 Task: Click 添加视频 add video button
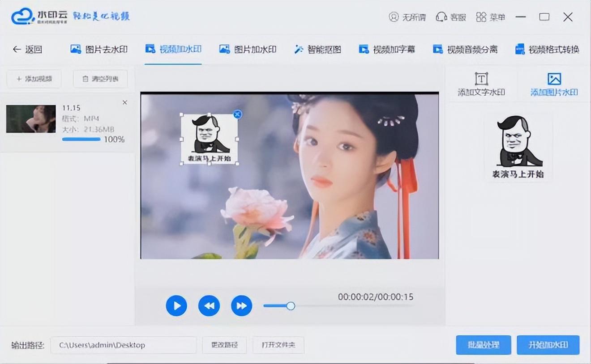pos(34,79)
